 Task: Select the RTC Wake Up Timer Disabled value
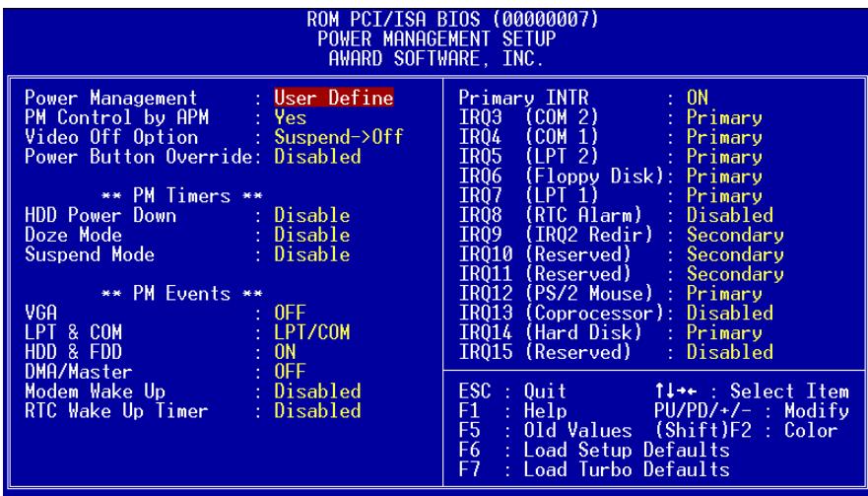point(317,410)
